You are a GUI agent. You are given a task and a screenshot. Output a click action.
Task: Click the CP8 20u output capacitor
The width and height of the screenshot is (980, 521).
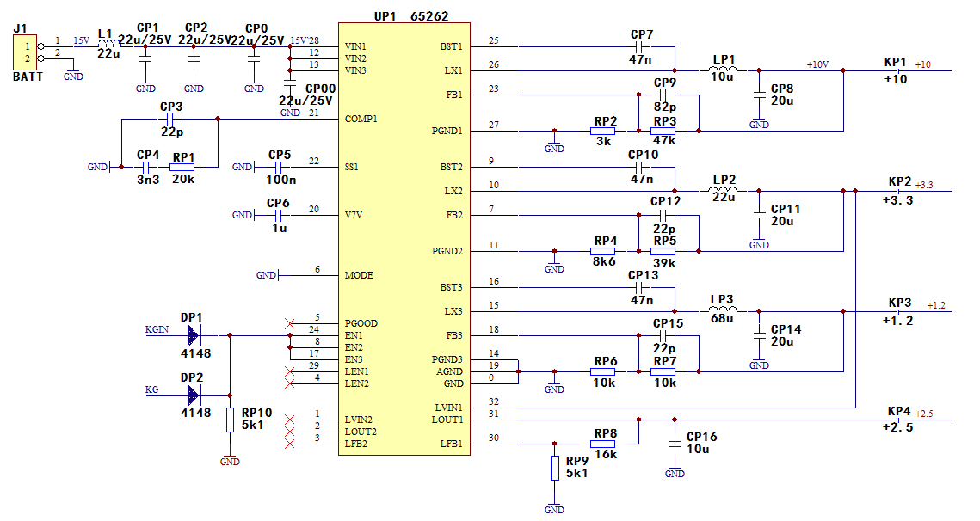pyautogui.click(x=760, y=95)
